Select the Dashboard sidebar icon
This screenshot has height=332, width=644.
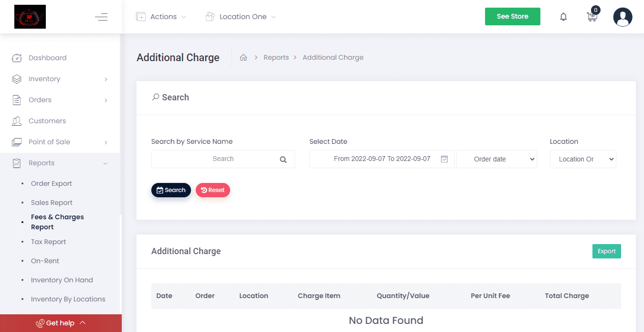point(17,57)
